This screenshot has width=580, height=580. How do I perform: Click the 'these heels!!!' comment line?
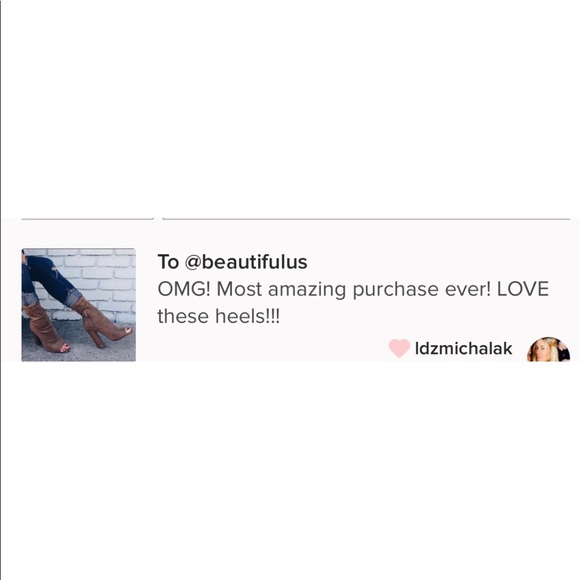(x=219, y=317)
